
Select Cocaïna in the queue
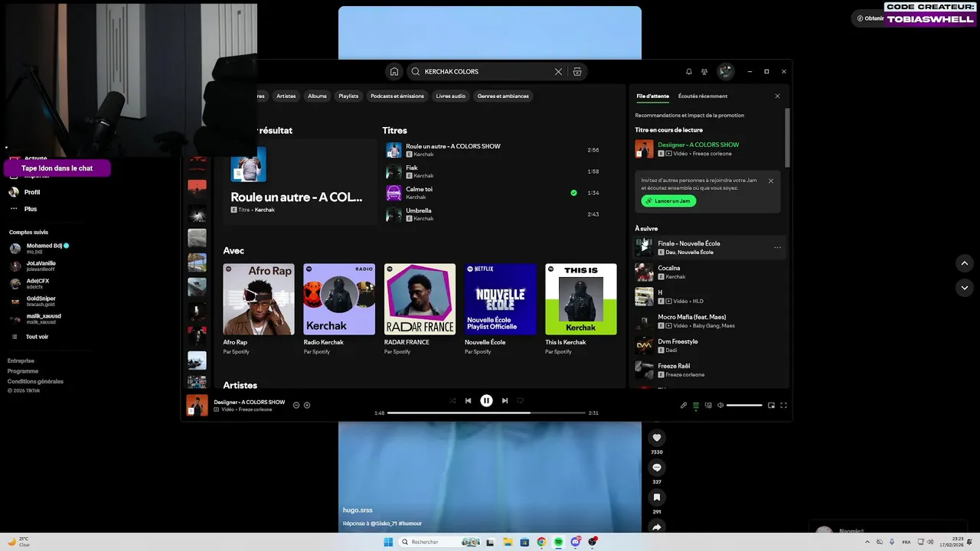pos(708,272)
